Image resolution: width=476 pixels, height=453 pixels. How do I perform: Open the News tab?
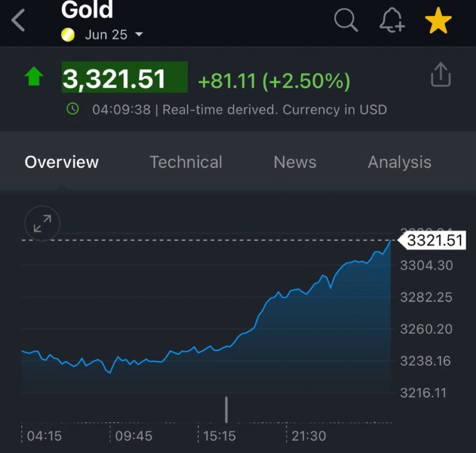tap(295, 162)
